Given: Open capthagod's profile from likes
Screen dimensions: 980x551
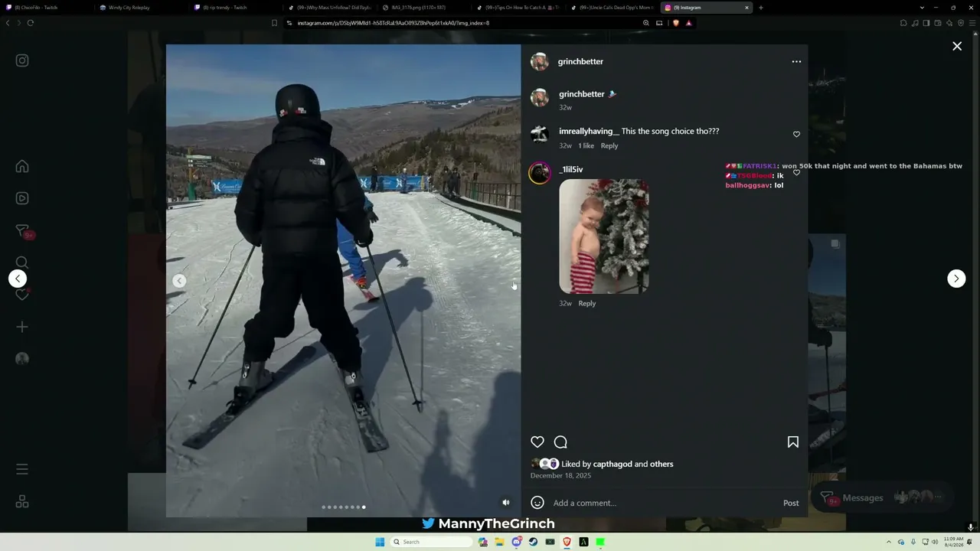Looking at the screenshot, I should (x=612, y=465).
